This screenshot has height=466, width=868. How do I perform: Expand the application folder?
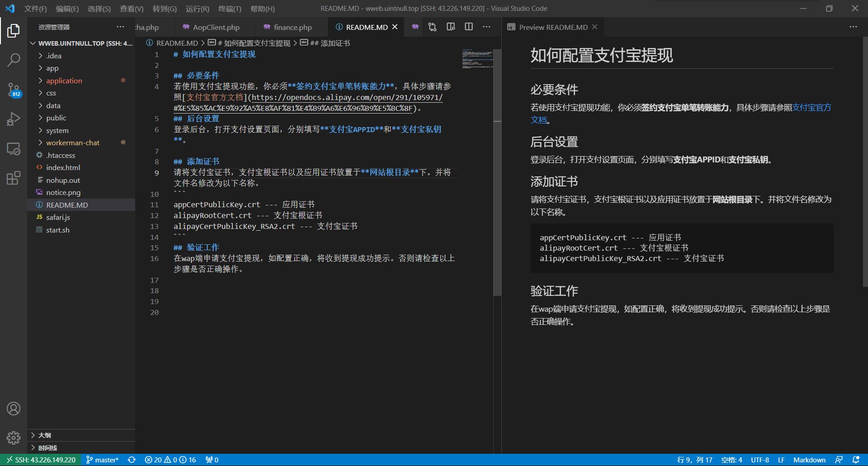pos(81,81)
